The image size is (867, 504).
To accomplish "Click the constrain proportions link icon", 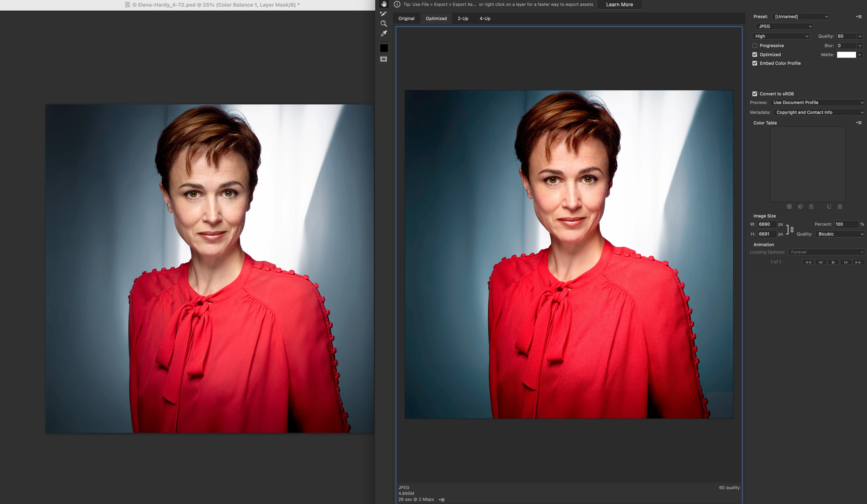I will [x=792, y=229].
